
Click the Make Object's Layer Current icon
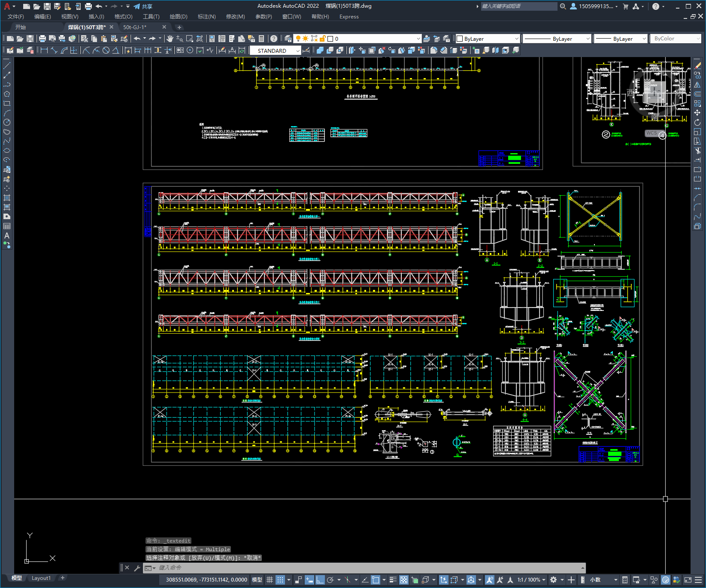[x=427, y=39]
